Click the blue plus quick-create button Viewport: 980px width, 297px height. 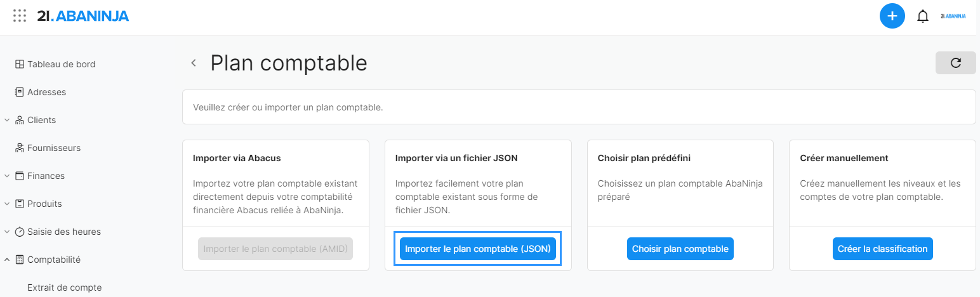892,16
